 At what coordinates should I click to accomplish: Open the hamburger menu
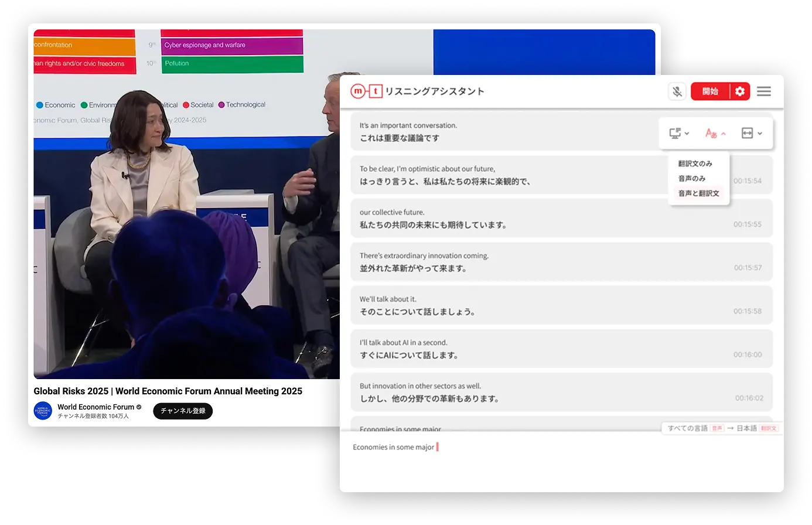click(x=763, y=91)
